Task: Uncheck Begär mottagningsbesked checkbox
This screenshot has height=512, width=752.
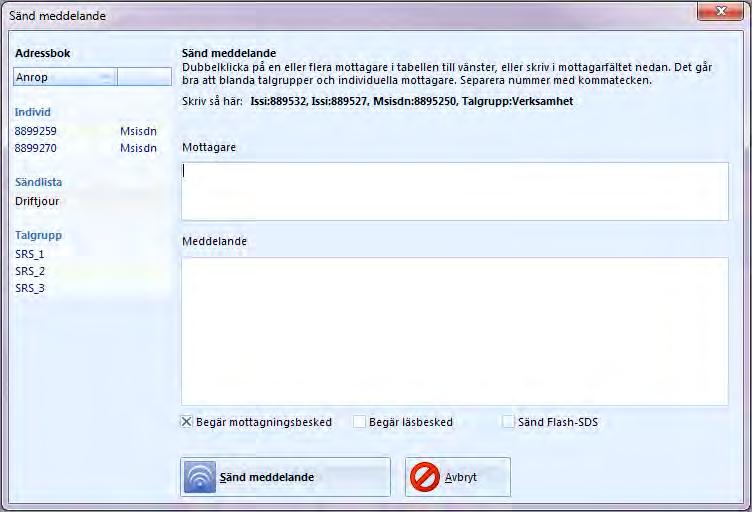Action: [186, 422]
